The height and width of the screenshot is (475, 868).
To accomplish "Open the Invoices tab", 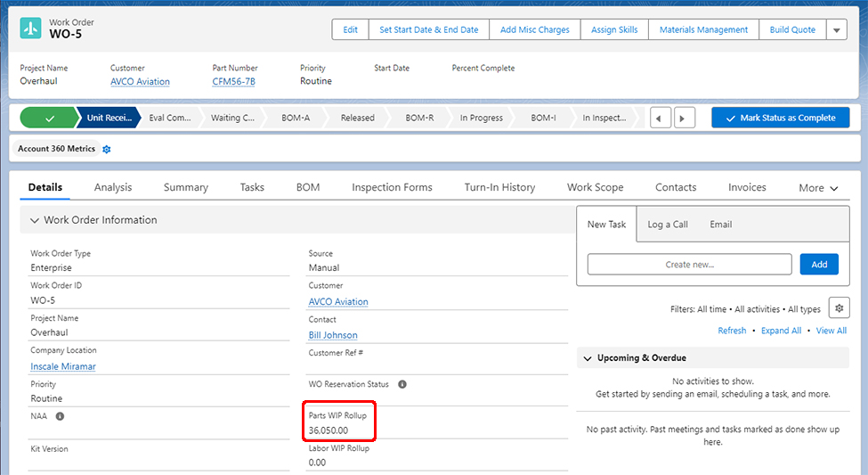I will (x=747, y=187).
